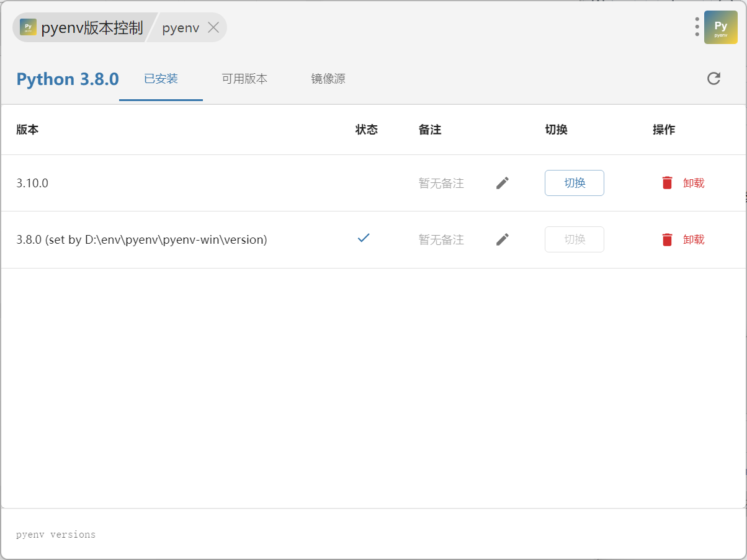Click the small Py icon beside pyenv版本控制

[28, 27]
